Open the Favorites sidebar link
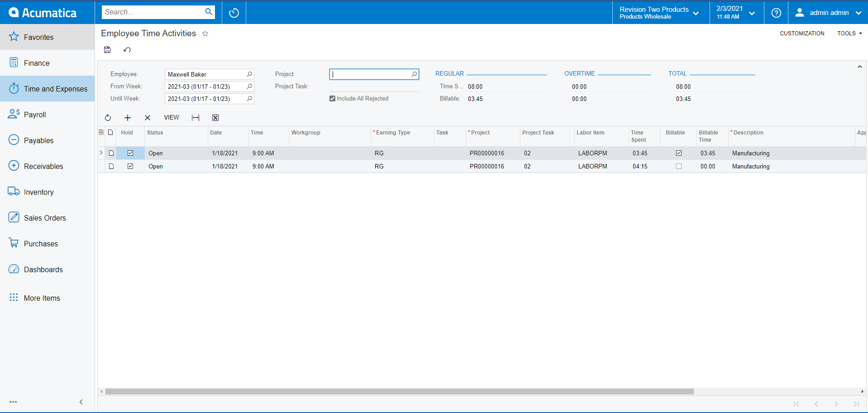The image size is (868, 413). click(x=48, y=37)
